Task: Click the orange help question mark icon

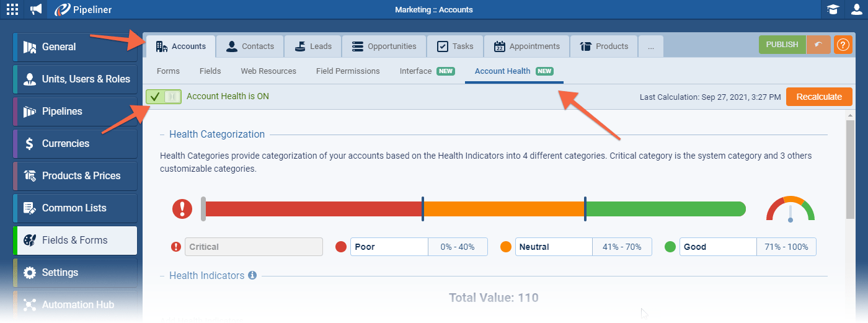Action: click(843, 45)
